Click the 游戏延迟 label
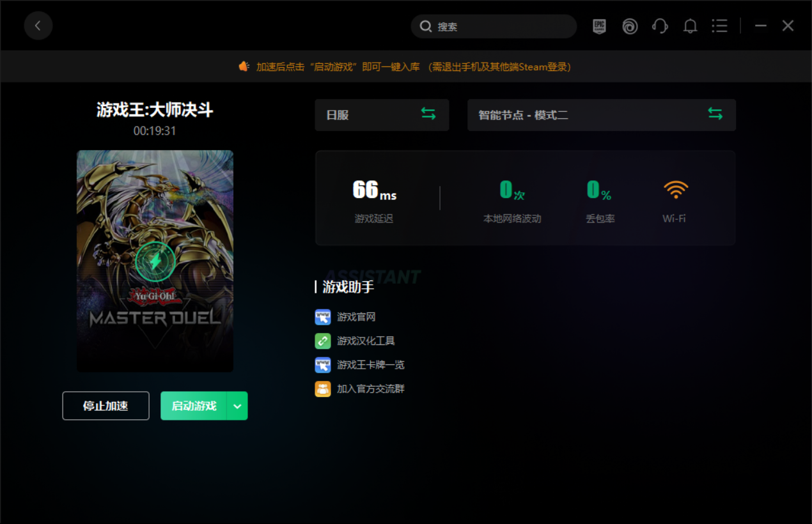812x524 pixels. pyautogui.click(x=374, y=219)
